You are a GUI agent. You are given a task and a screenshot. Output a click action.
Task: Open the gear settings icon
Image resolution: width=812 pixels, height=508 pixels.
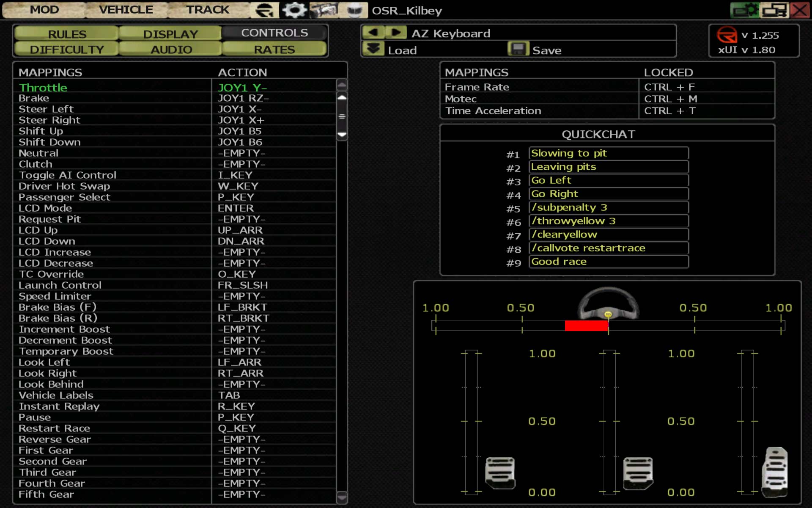[294, 10]
